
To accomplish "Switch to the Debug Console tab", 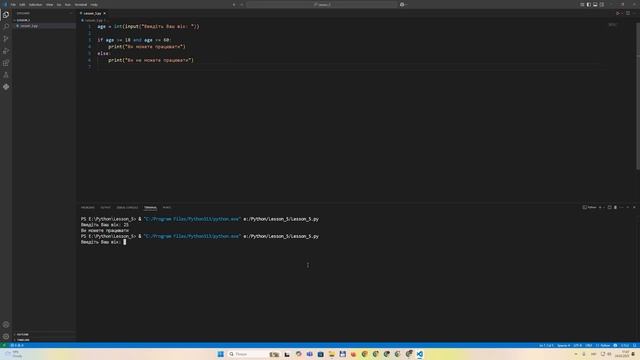I will pyautogui.click(x=127, y=207).
